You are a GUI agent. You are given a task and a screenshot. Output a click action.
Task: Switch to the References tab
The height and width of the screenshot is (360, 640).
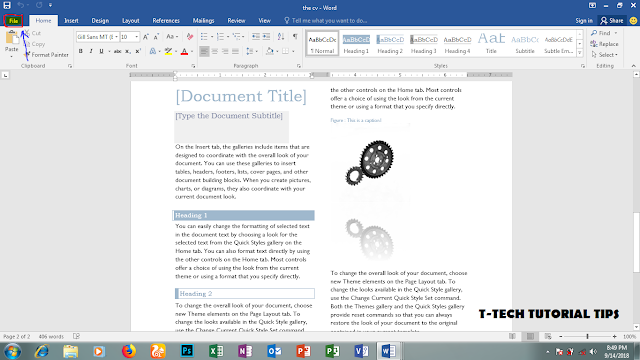pos(166,20)
